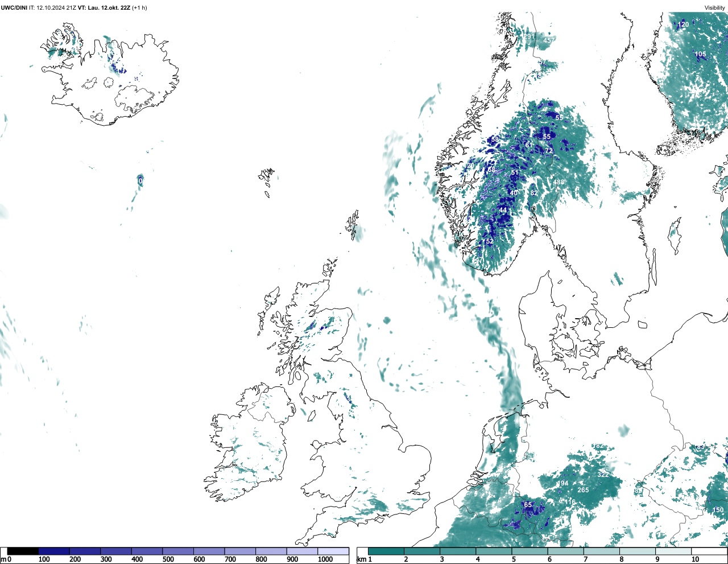Viewport: 728px width, 564px height.
Task: Select the '40' visibility value label
Action: click(x=514, y=193)
